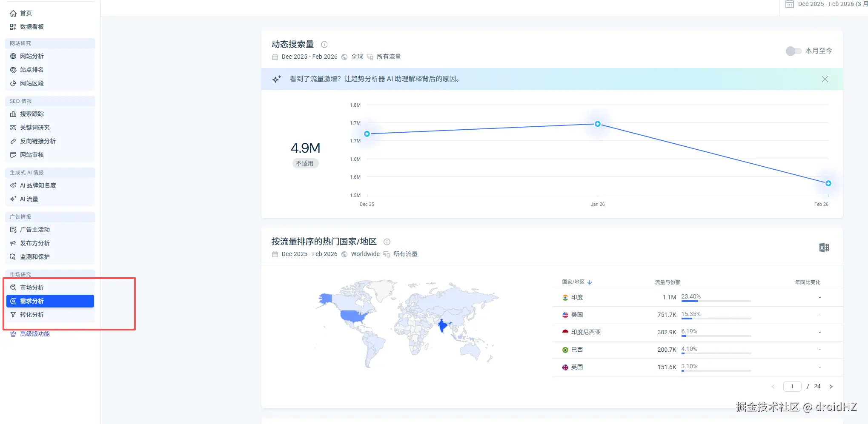
Task: Click the 高级版功能 crown icon
Action: coord(13,334)
